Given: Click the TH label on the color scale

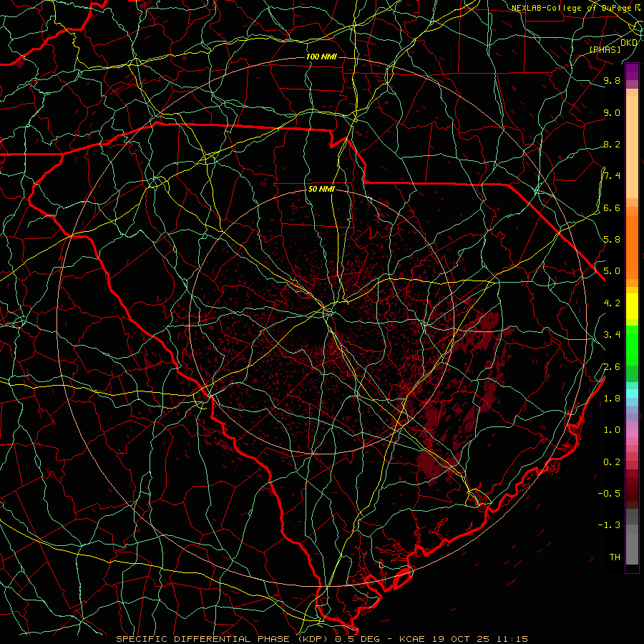Looking at the screenshot, I should coord(615,557).
